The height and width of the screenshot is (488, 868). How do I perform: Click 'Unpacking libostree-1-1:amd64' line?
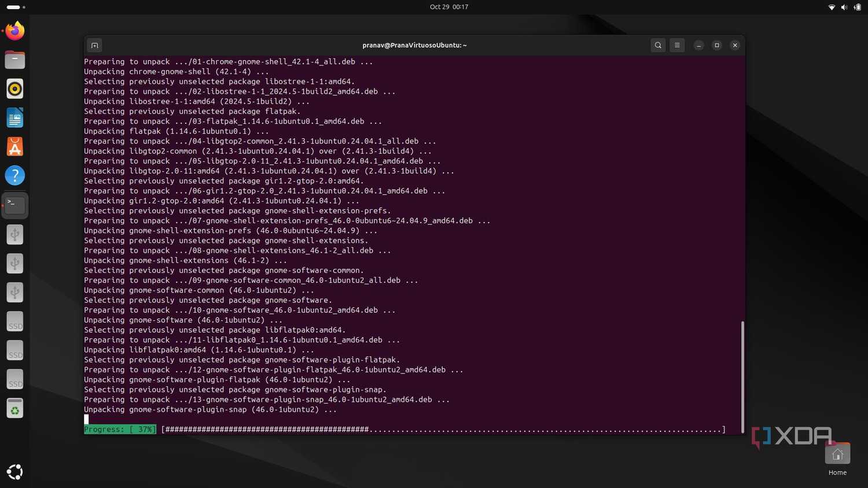coord(197,101)
